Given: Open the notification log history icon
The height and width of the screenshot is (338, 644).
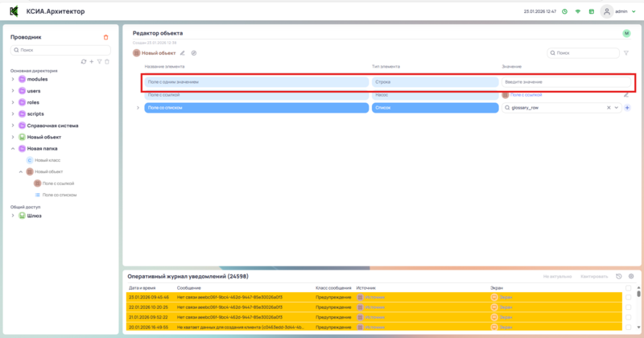Looking at the screenshot, I should pos(618,276).
